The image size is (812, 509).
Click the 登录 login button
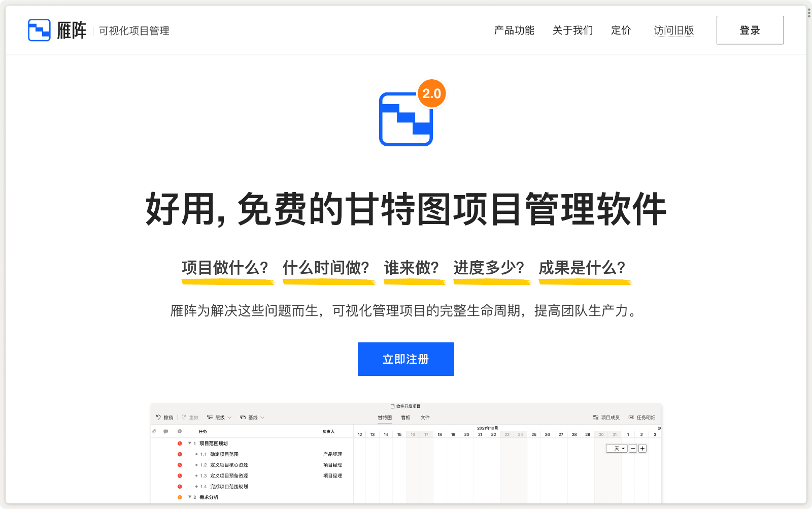[x=750, y=30]
